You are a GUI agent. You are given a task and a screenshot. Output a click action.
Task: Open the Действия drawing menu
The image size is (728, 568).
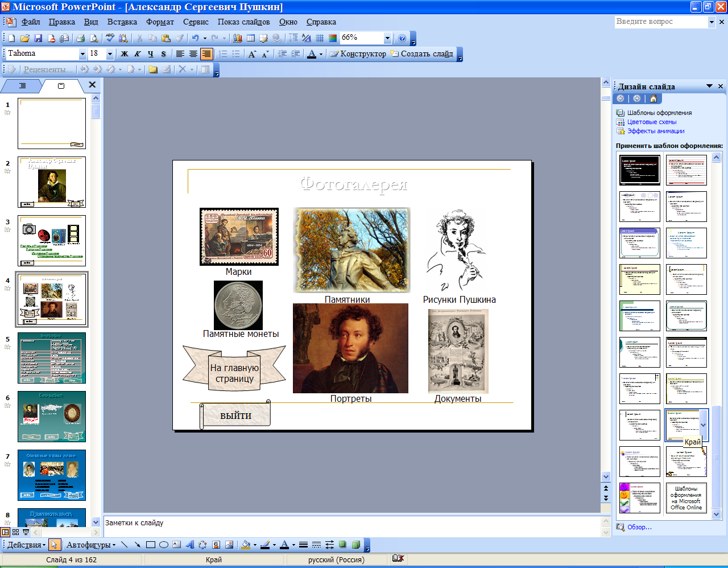[26, 545]
